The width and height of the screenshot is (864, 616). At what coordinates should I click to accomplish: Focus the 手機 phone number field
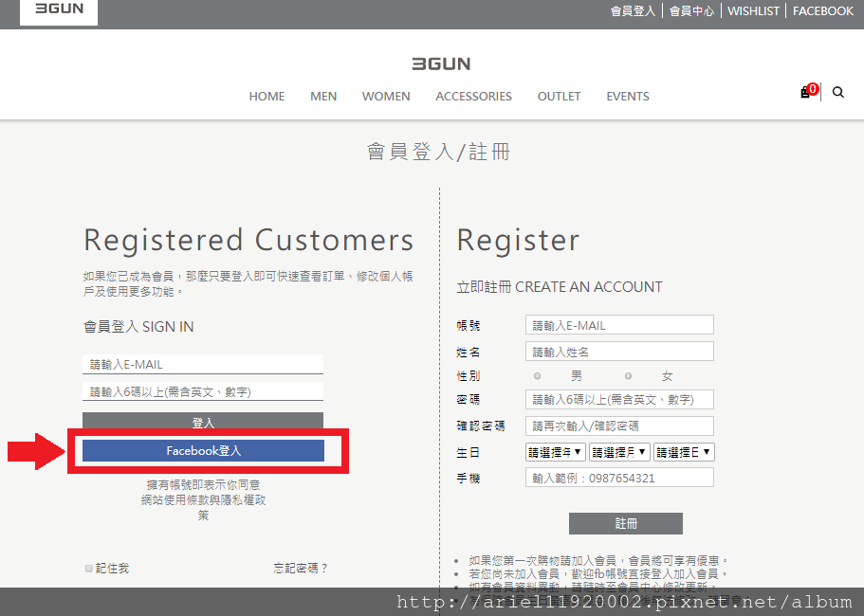click(x=619, y=478)
